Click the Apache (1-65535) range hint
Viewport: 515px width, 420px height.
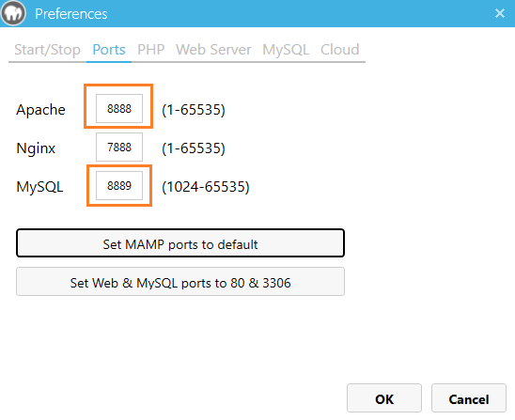tap(194, 110)
